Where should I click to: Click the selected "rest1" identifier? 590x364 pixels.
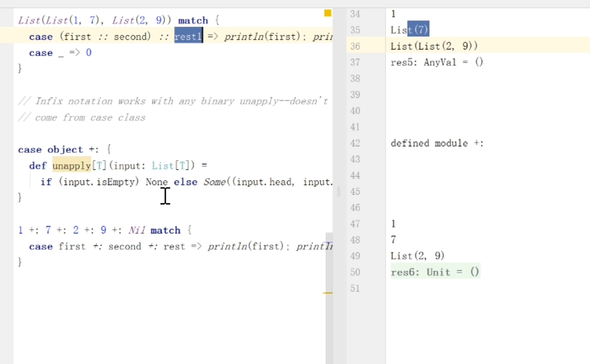(x=189, y=36)
